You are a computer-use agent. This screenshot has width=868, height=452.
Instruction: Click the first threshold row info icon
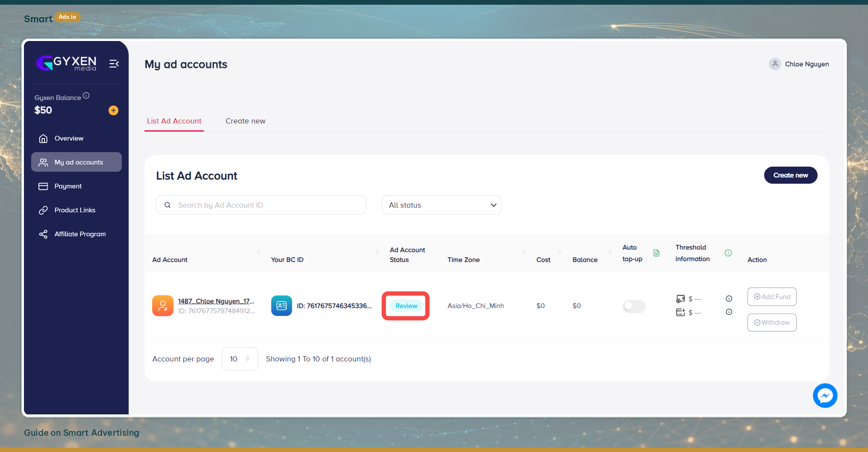[x=729, y=299]
